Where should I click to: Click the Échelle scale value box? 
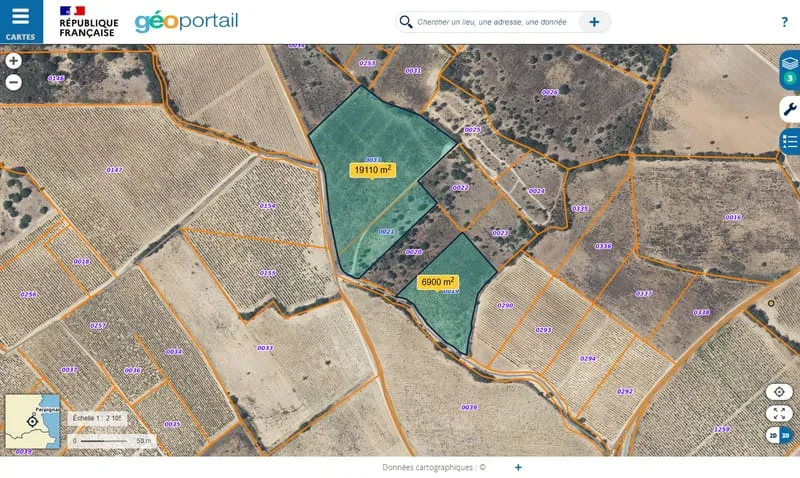click(97, 418)
